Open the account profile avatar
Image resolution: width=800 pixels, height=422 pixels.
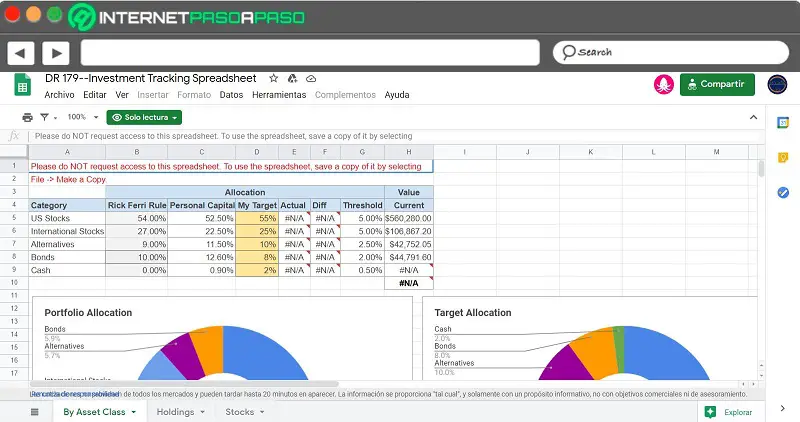777,85
